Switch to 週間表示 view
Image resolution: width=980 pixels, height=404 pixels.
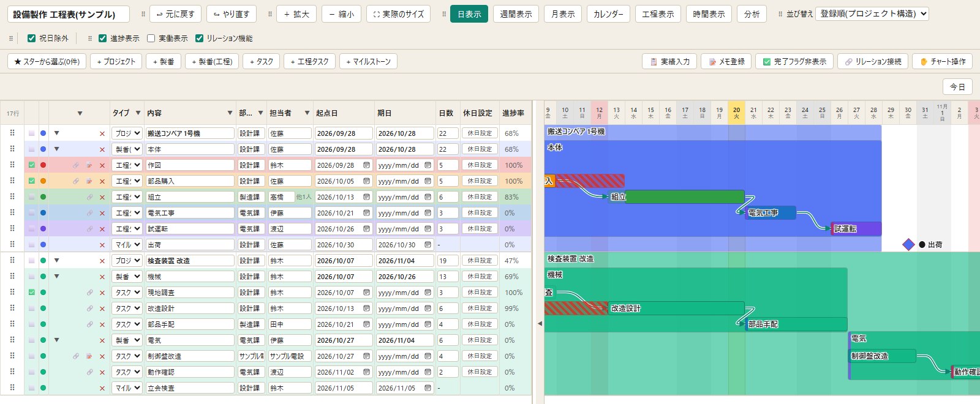pyautogui.click(x=516, y=14)
